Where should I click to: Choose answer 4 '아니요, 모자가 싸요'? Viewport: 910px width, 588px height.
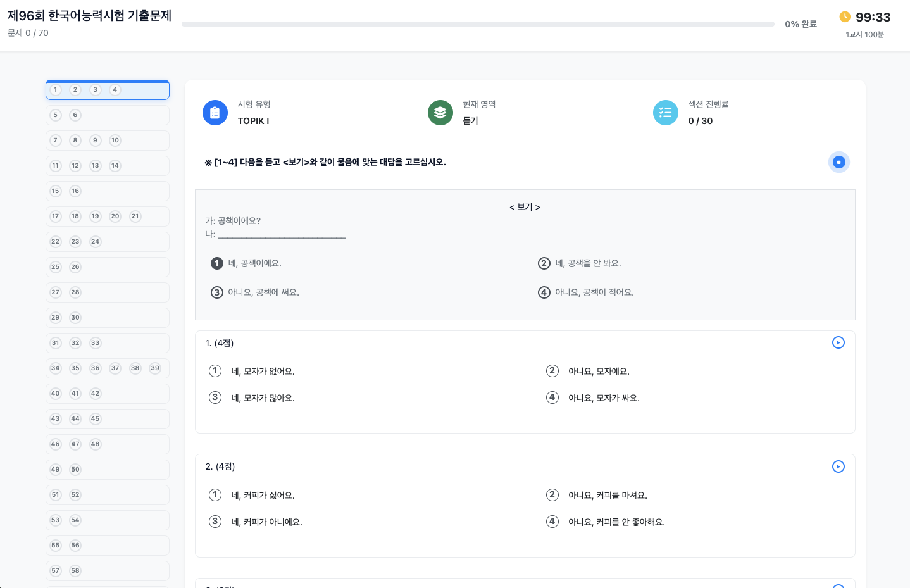pos(552,397)
